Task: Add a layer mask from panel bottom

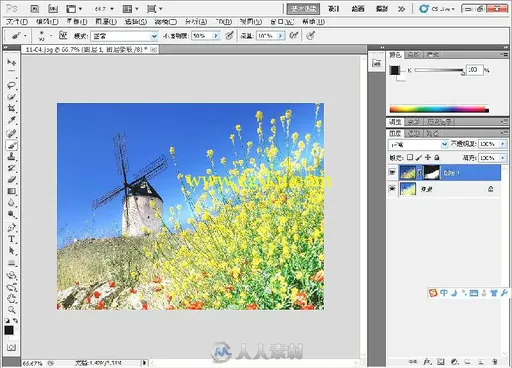Action: 441,362
